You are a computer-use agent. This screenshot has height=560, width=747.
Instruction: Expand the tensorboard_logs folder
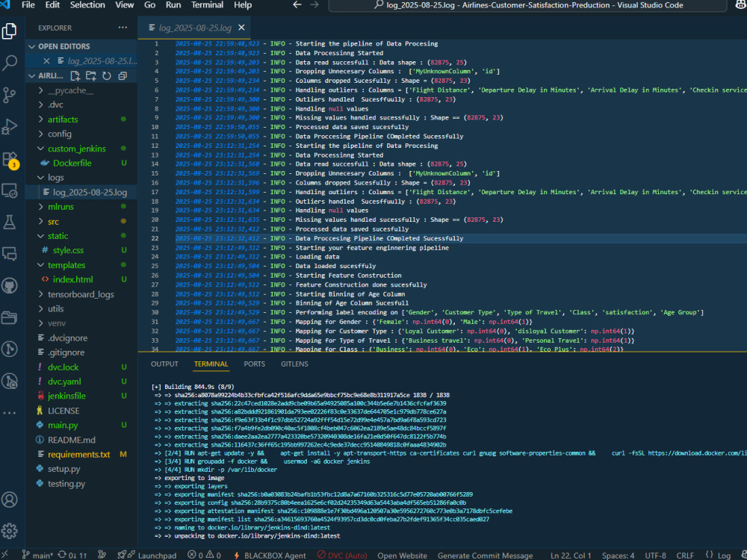[x=81, y=294]
